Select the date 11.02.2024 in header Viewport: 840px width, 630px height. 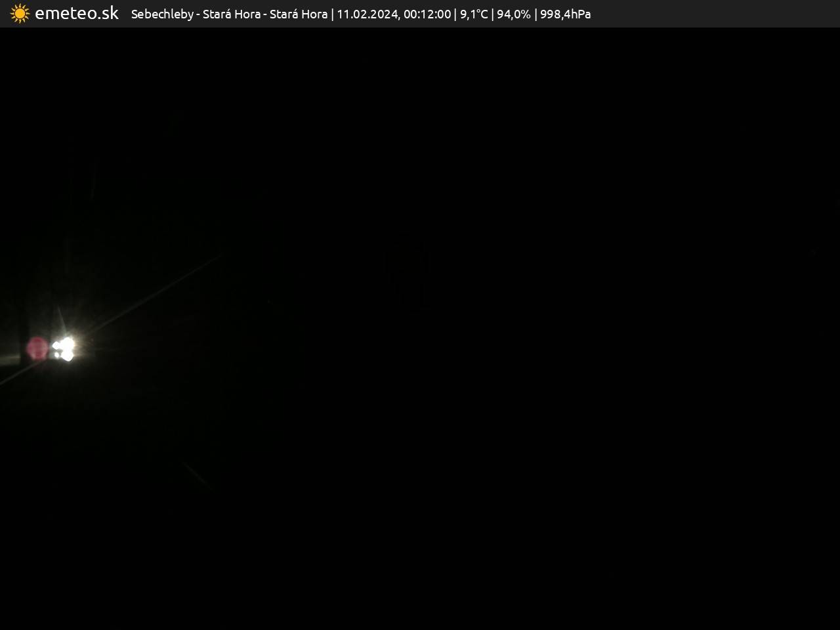[367, 14]
